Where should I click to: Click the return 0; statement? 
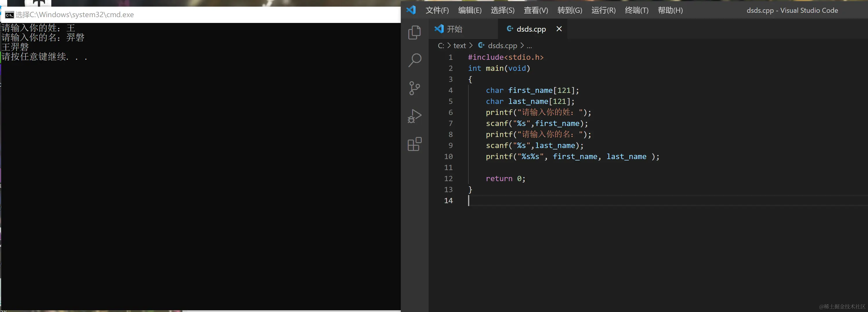tap(505, 179)
